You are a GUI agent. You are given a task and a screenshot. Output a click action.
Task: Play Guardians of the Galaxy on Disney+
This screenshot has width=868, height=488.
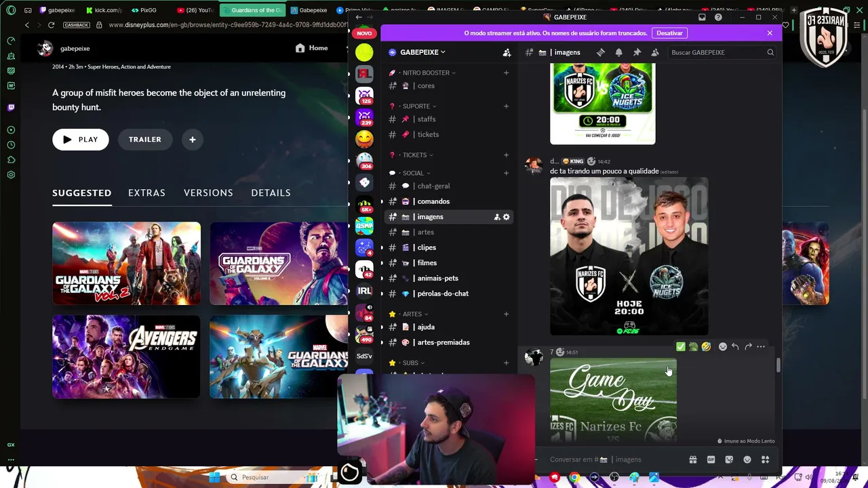81,140
